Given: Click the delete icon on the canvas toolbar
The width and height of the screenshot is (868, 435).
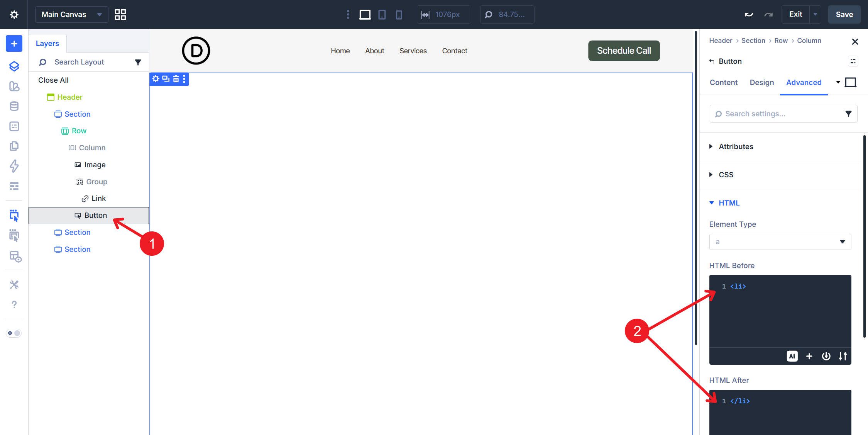Looking at the screenshot, I should pos(175,79).
